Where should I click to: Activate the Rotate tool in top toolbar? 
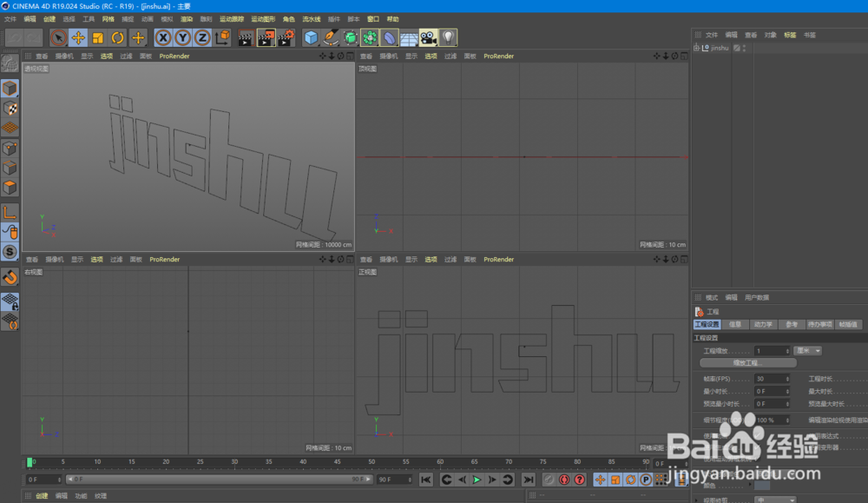click(x=117, y=37)
